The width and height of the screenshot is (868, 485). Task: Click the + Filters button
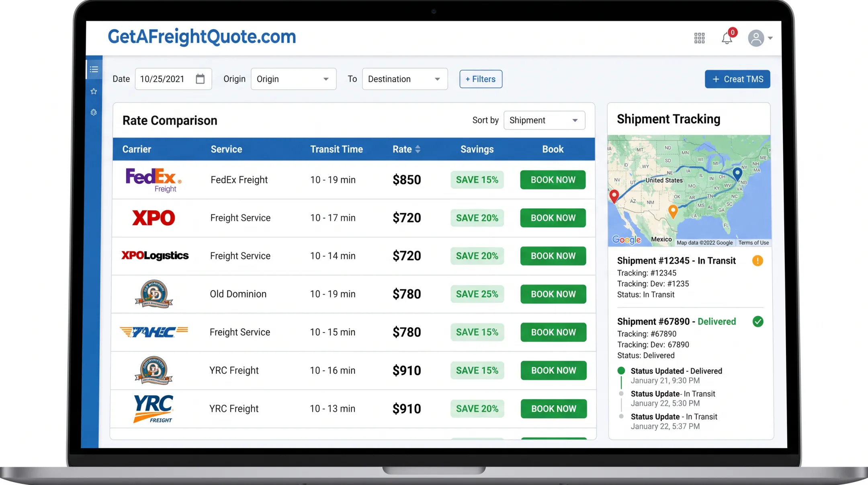(x=481, y=79)
